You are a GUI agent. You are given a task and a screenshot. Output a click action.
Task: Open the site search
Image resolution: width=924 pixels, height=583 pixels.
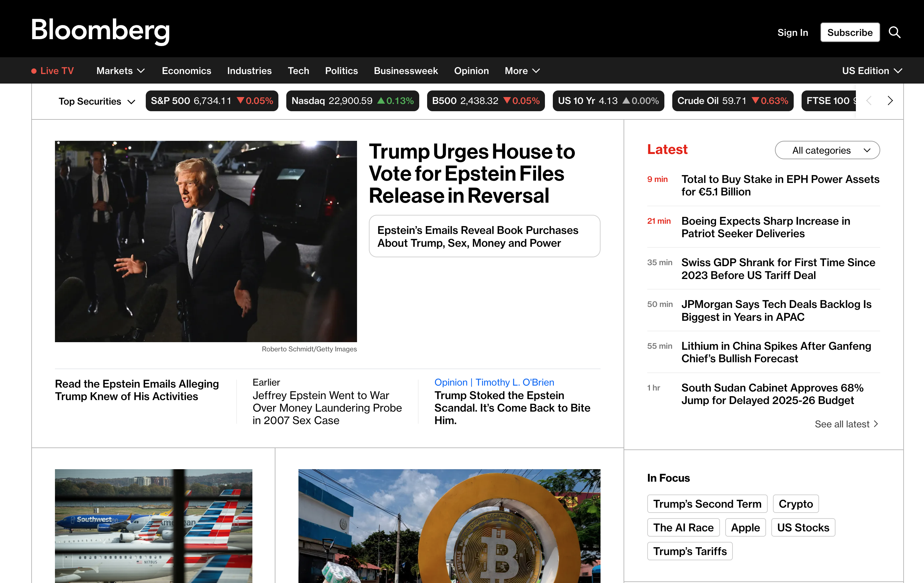[895, 32]
